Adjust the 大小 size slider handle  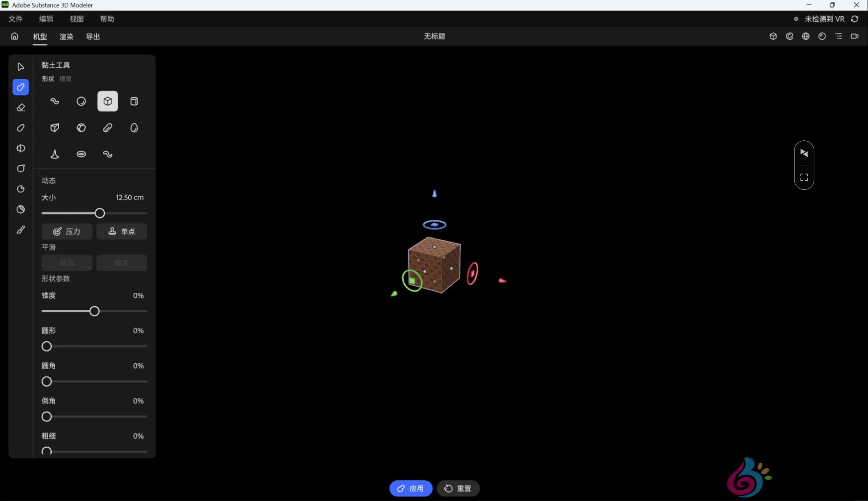click(99, 213)
